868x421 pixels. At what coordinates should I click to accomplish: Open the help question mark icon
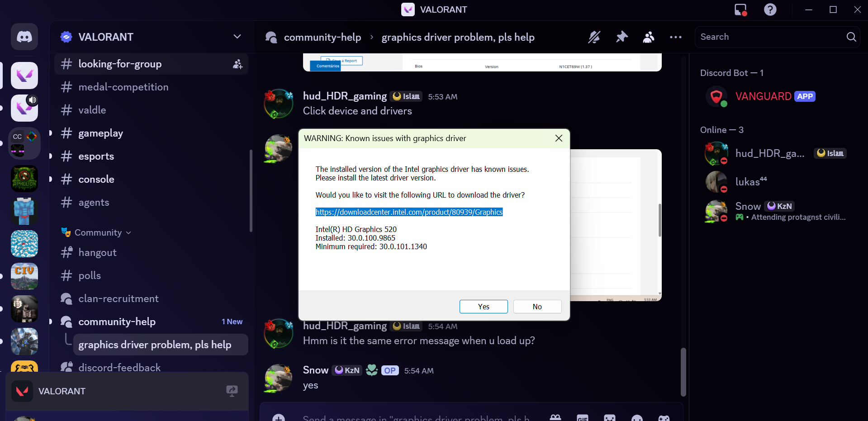click(x=770, y=9)
